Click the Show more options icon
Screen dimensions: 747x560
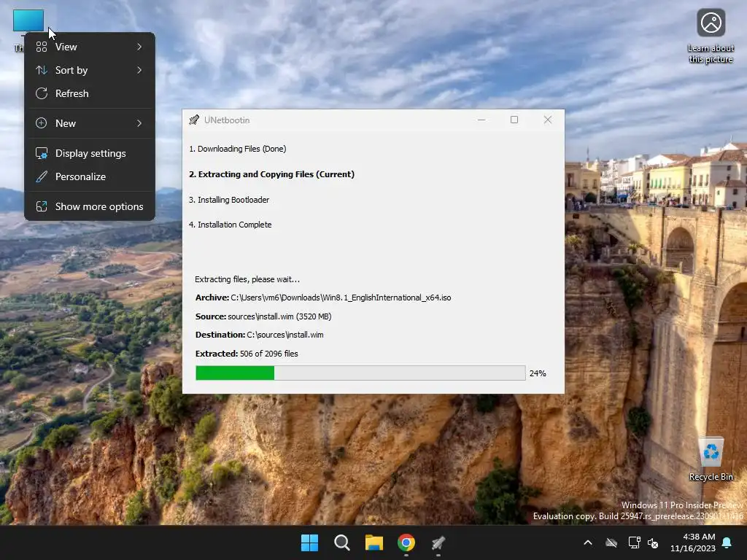click(x=42, y=206)
